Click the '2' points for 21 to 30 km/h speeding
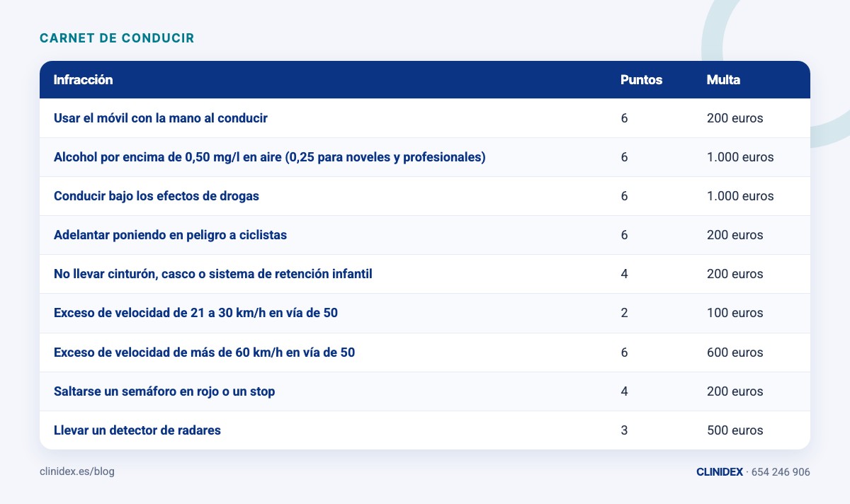Viewport: 850px width, 504px height. pyautogui.click(x=624, y=313)
